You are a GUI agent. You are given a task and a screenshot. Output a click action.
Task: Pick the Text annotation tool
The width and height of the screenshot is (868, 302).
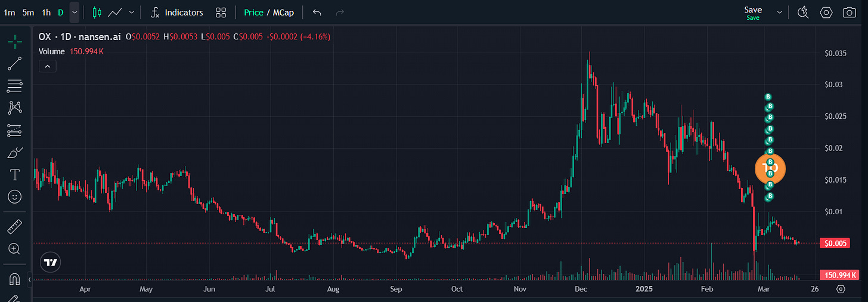(15, 174)
